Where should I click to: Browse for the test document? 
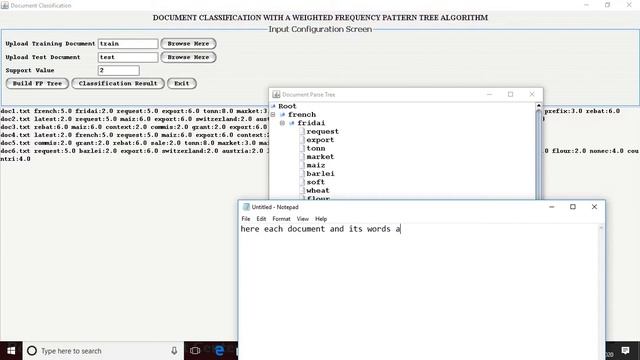point(188,57)
